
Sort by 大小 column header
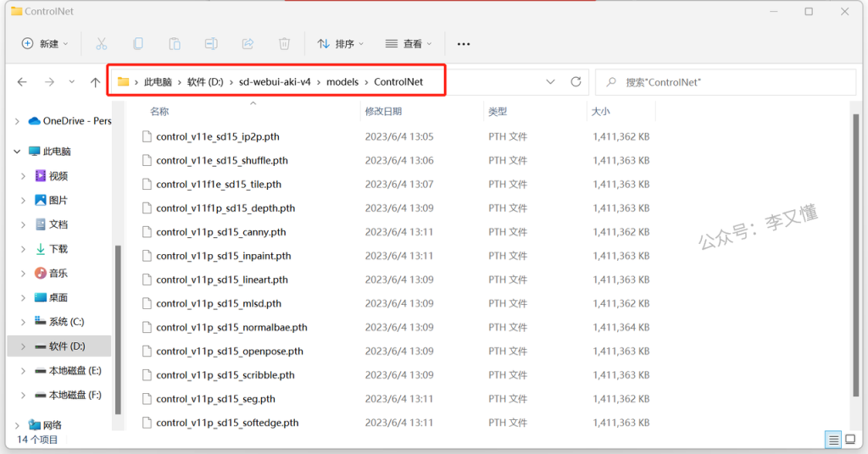601,112
